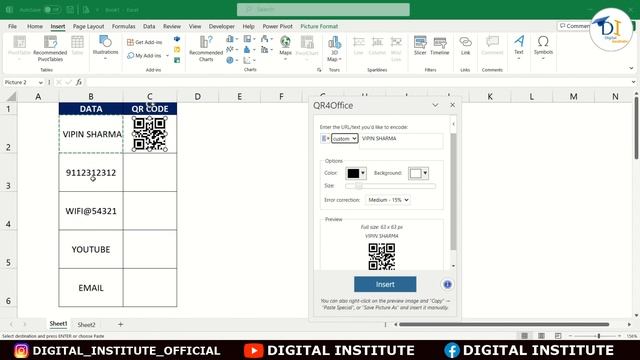Insert a scatter or bubble chart
Image resolution: width=640 pixels, height=360 pixels.
(x=249, y=60)
